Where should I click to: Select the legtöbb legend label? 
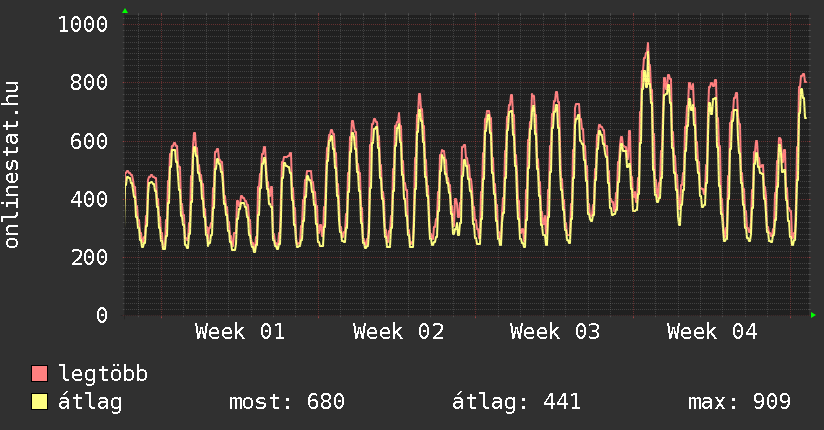click(103, 374)
